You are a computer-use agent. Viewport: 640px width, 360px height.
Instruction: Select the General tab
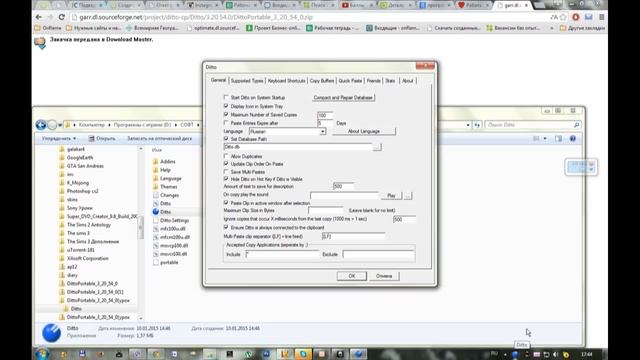tap(218, 80)
